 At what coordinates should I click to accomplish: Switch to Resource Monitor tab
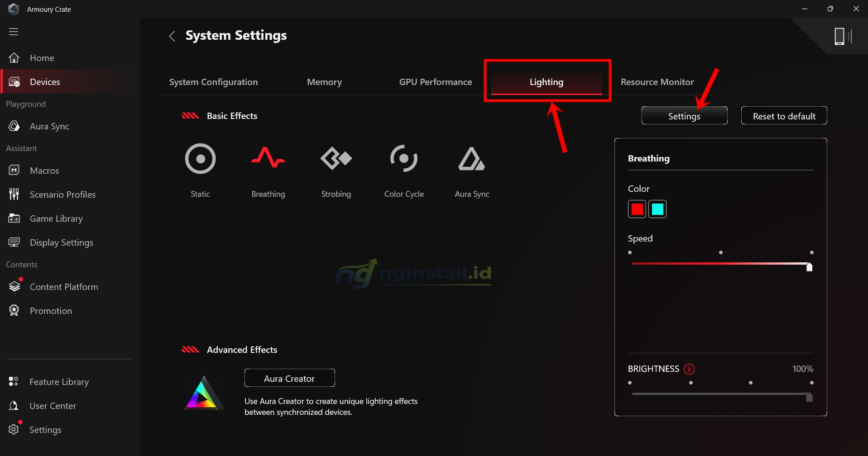coord(657,82)
